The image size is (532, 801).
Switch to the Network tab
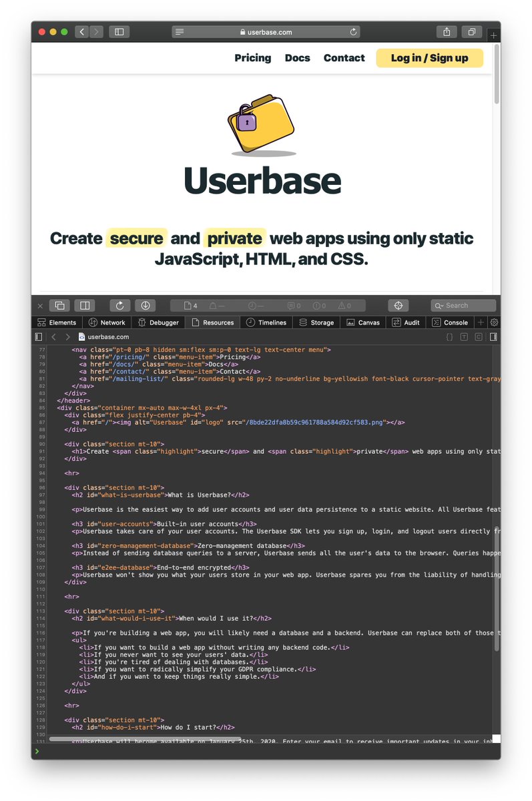coord(107,322)
